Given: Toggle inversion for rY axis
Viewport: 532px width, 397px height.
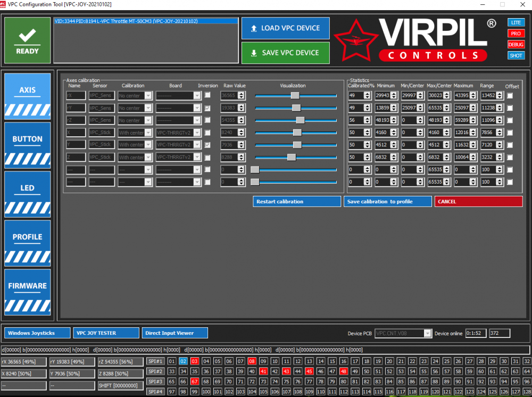Looking at the screenshot, I should [207, 108].
